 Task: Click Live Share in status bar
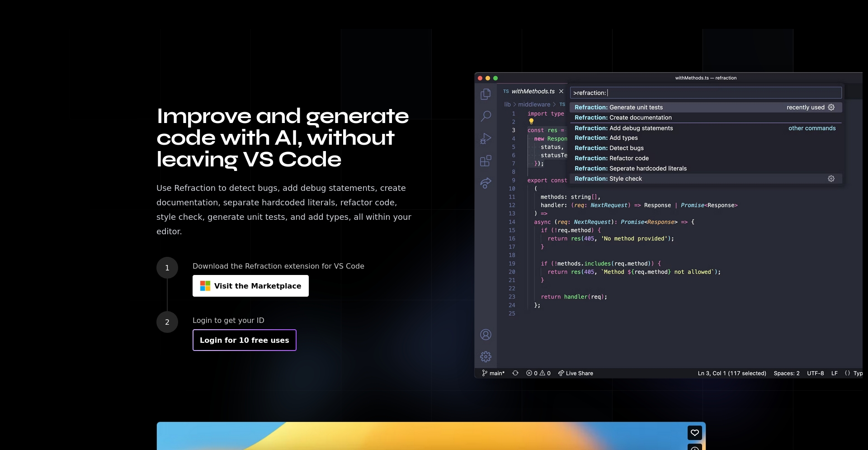(576, 373)
